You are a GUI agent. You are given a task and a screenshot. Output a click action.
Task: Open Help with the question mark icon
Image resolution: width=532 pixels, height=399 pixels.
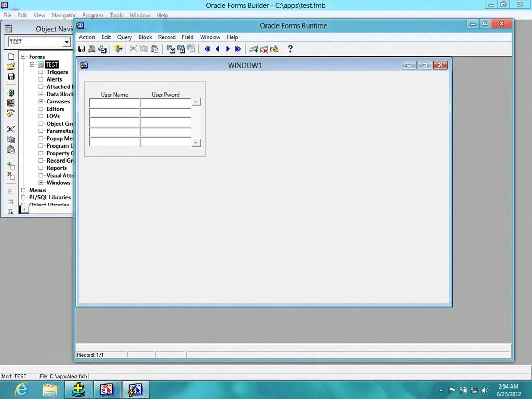click(x=290, y=49)
